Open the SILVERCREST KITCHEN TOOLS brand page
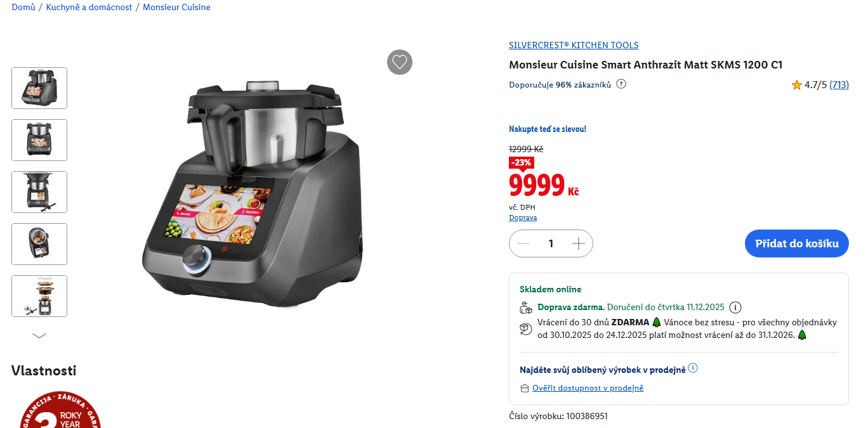This screenshot has height=428, width=868. pyautogui.click(x=574, y=45)
